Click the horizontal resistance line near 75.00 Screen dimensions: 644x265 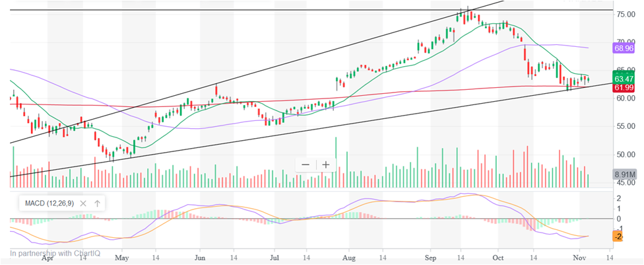coord(198,11)
